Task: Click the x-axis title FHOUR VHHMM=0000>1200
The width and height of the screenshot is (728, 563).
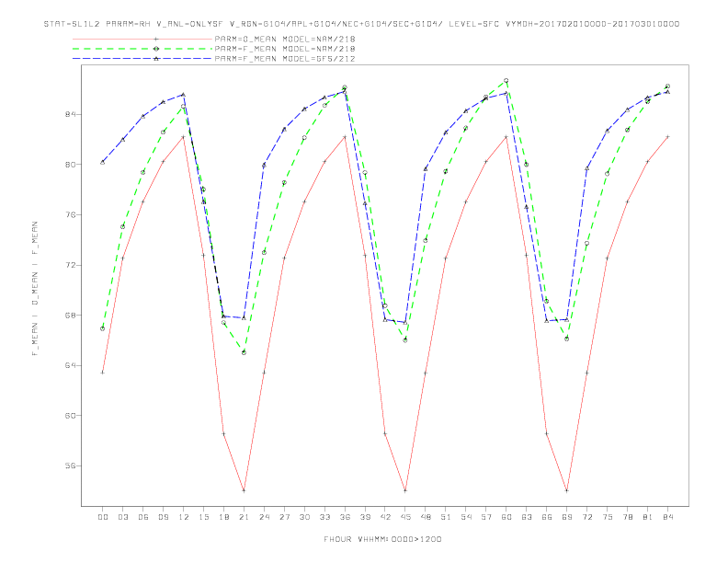Action: coord(382,539)
